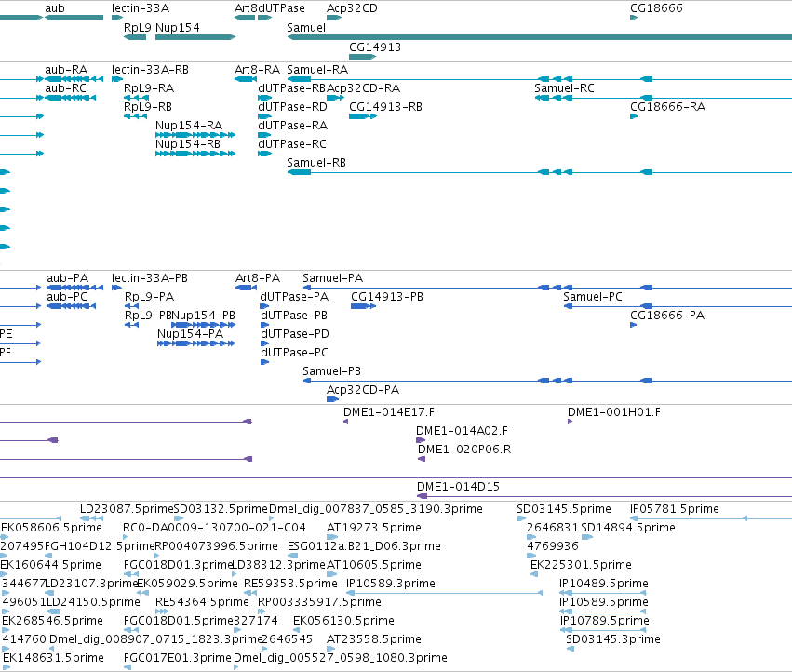Click the DME1-014E17.F clone label
Screen dimensions: 792x672
click(388, 412)
